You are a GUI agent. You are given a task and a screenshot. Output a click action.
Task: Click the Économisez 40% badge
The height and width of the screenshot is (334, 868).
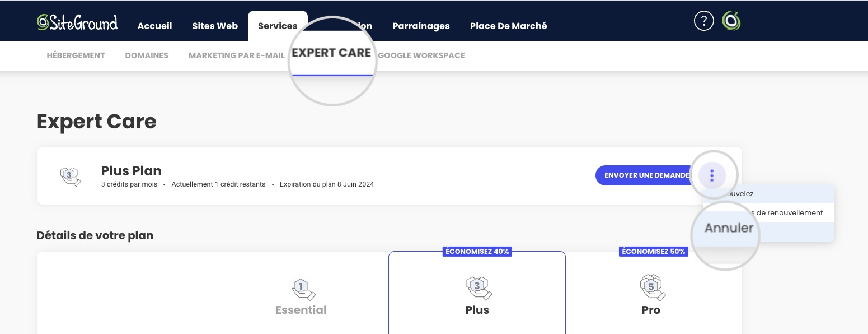[x=477, y=252]
